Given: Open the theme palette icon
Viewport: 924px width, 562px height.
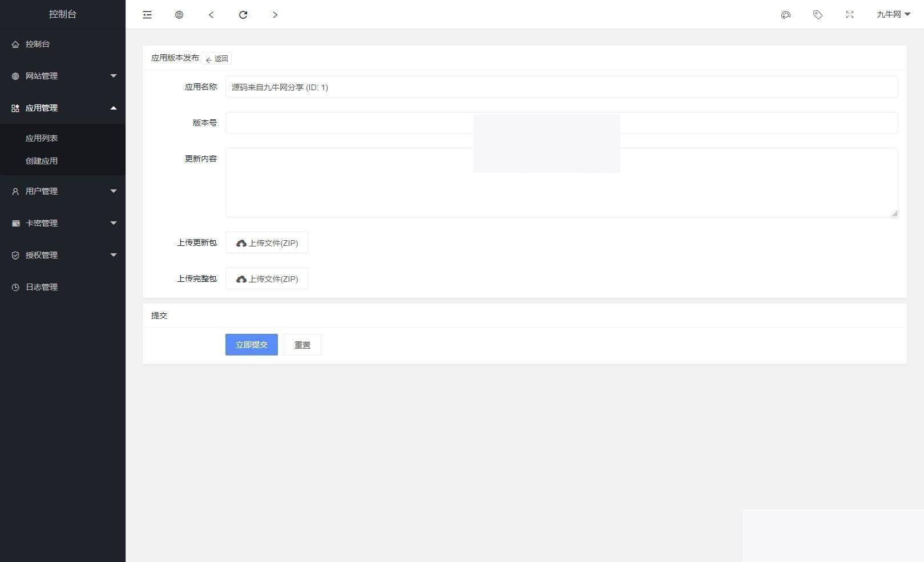Looking at the screenshot, I should point(786,15).
